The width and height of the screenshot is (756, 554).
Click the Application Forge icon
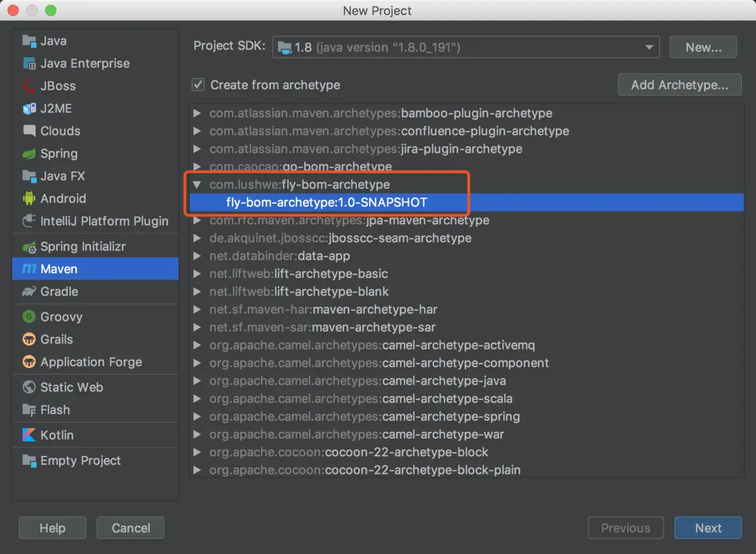point(29,362)
